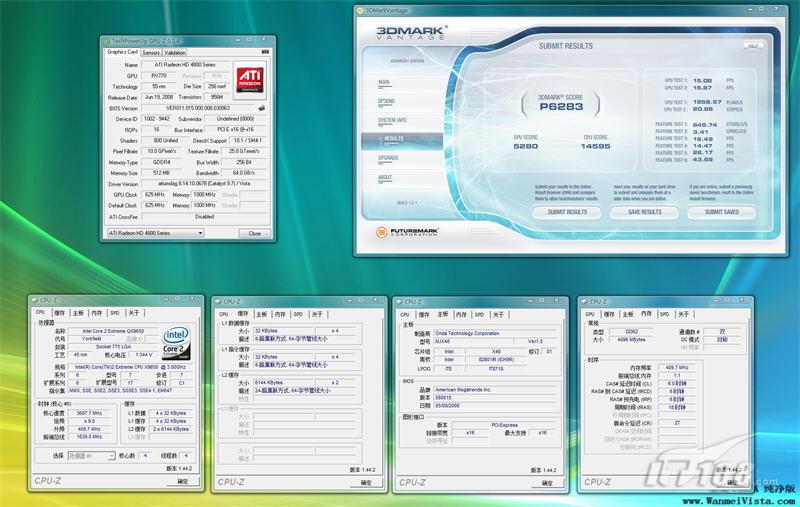Click the SUBMIT RESULTS button
Viewport: 800px width, 507px height.
pos(567,212)
